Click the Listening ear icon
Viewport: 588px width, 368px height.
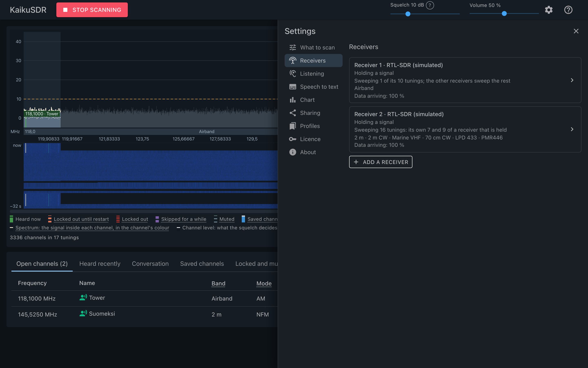point(293,74)
